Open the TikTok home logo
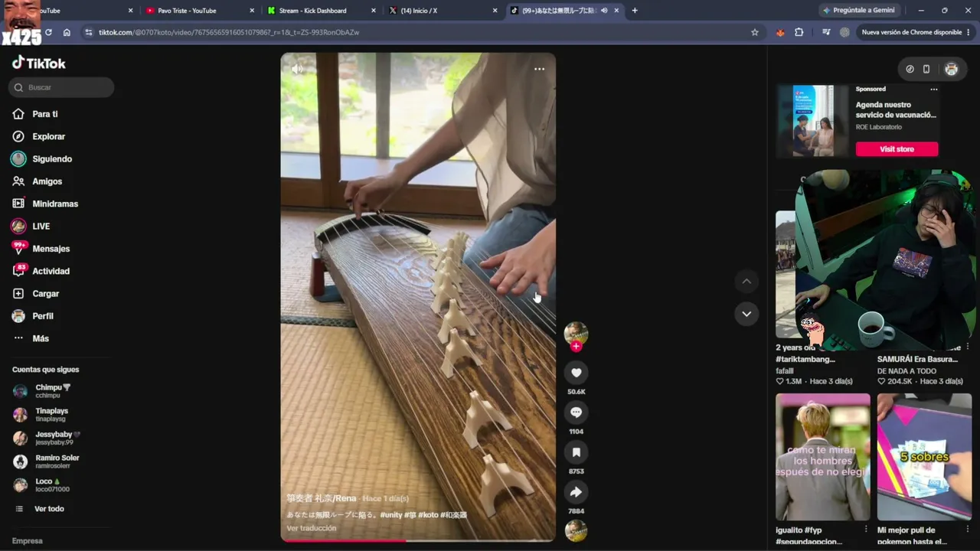The height and width of the screenshot is (551, 980). [x=39, y=64]
